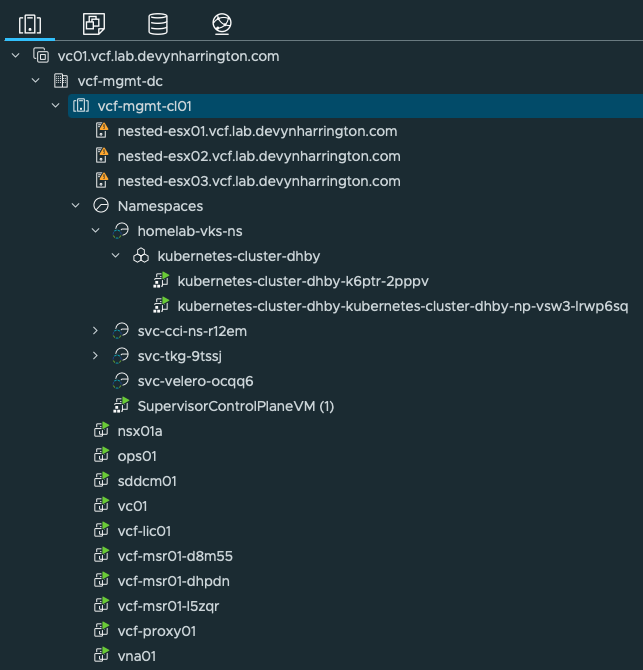Click the vCenter server icon for vc01
The height and width of the screenshot is (670, 643).
(41, 56)
